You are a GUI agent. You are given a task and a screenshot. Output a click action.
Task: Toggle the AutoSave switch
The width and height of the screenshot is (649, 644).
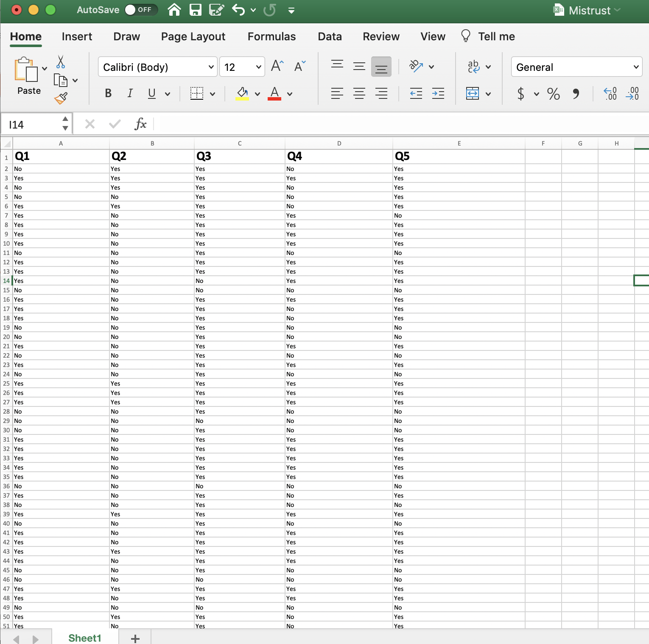pos(141,10)
